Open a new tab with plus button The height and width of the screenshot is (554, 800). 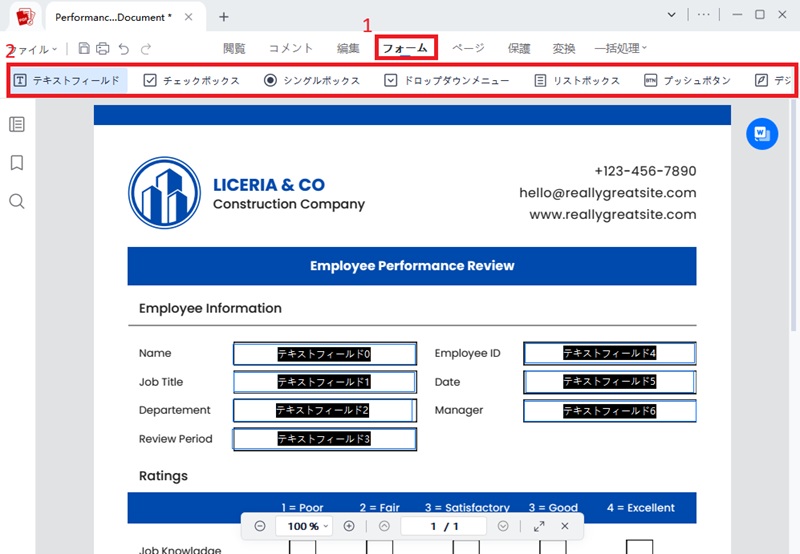tap(223, 17)
